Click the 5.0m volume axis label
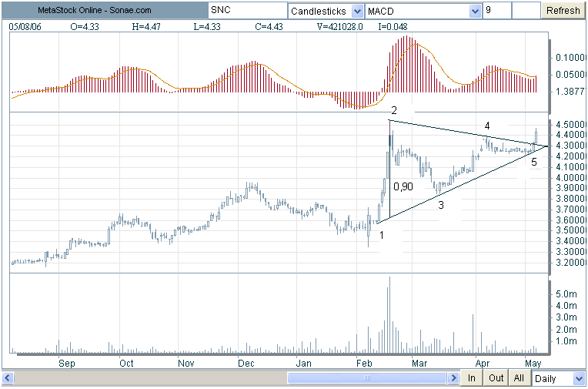 (x=566, y=293)
